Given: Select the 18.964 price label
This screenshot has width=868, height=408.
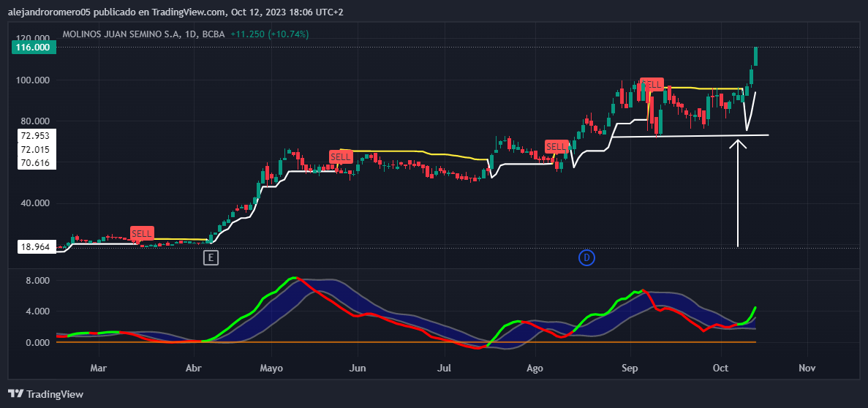Looking at the screenshot, I should [35, 247].
